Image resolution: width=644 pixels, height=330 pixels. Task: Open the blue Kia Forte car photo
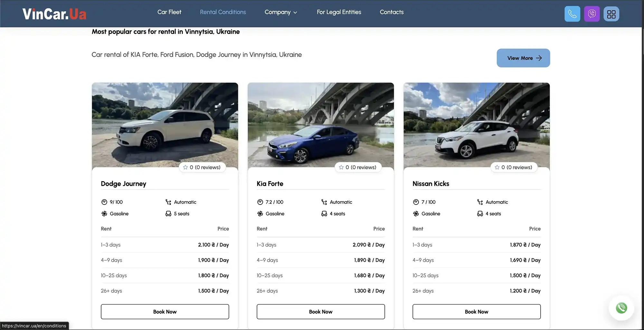[x=321, y=125]
